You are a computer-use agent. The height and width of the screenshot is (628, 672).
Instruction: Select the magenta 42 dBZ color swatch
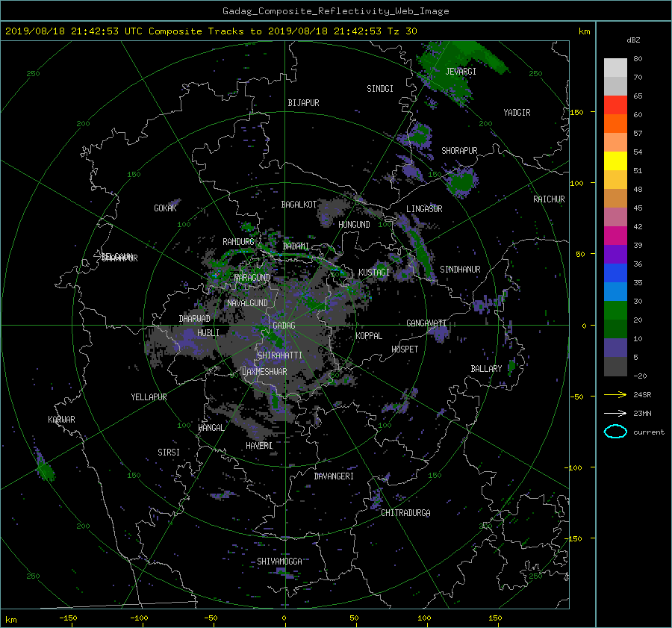[615, 235]
